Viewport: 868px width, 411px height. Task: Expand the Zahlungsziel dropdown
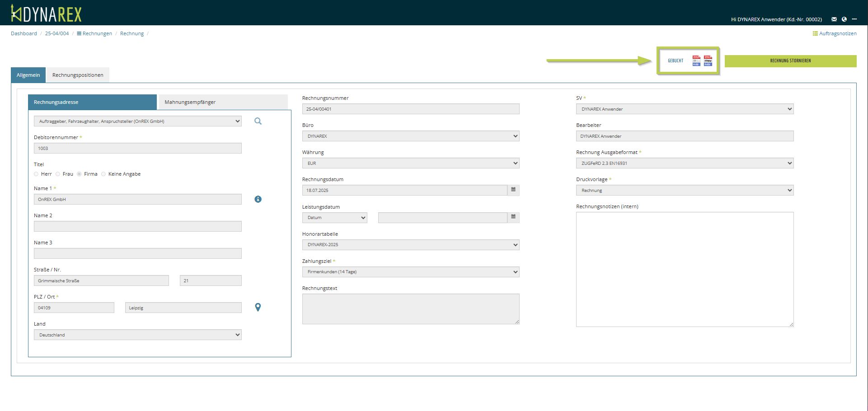410,272
